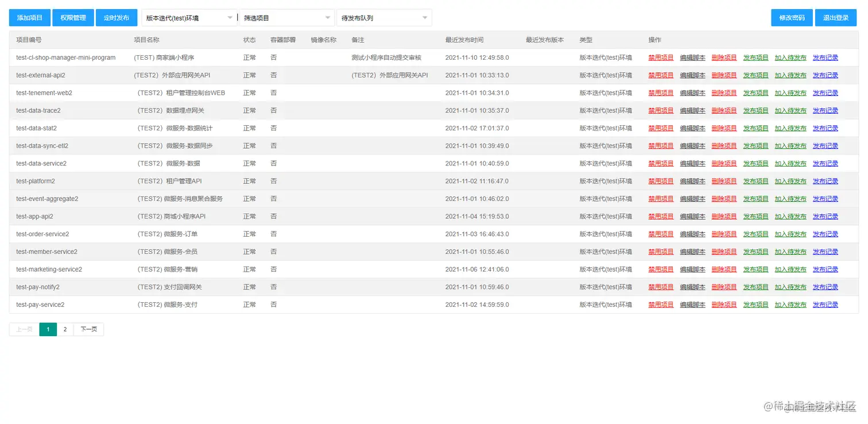The image size is (868, 424).
Task: Click the 备注 column header
Action: [x=358, y=40]
